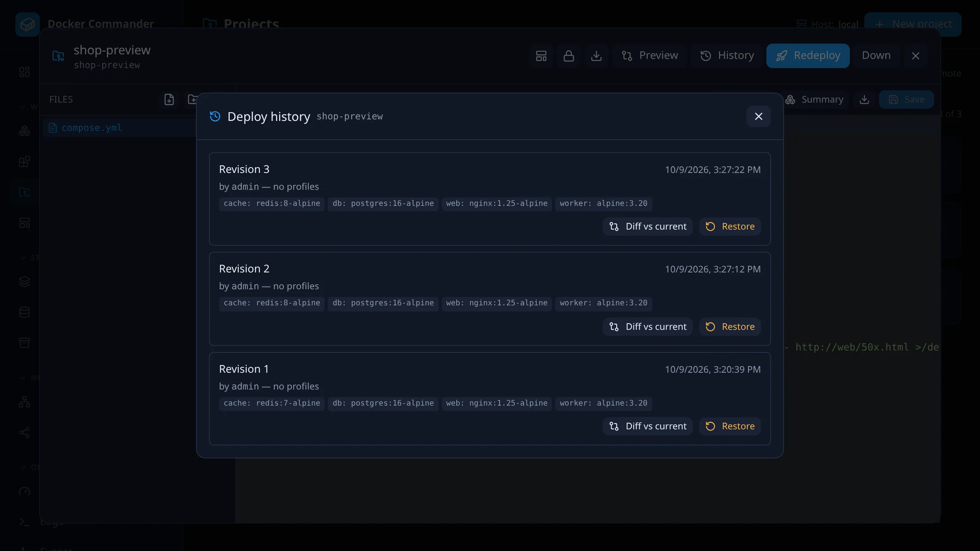Image resolution: width=980 pixels, height=551 pixels.
Task: Open the networks icon in sidebar
Action: 24,402
